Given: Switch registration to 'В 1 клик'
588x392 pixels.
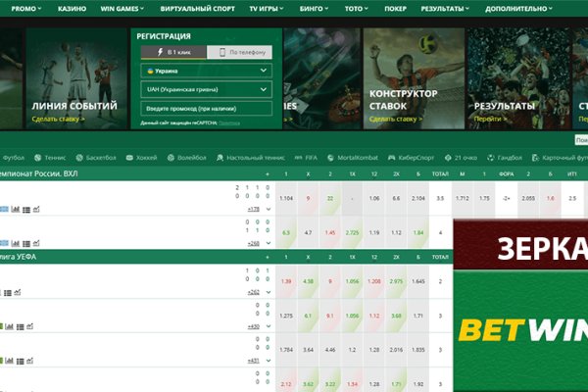Looking at the screenshot, I should [170, 51].
